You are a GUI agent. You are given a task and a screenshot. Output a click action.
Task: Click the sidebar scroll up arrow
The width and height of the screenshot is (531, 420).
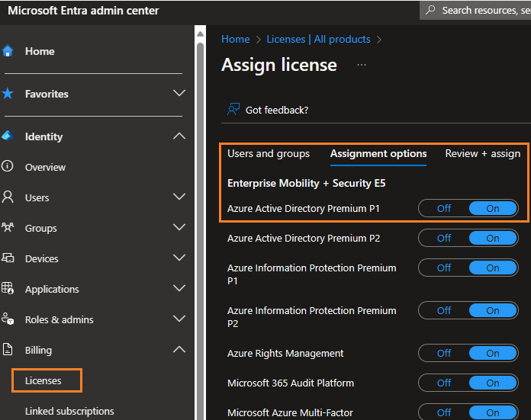point(200,34)
